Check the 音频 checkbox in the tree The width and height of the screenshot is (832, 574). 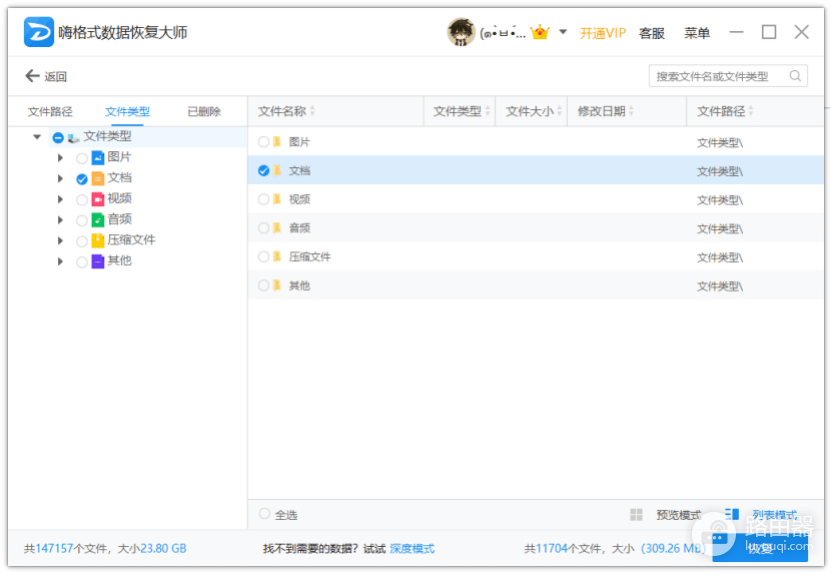pos(82,221)
